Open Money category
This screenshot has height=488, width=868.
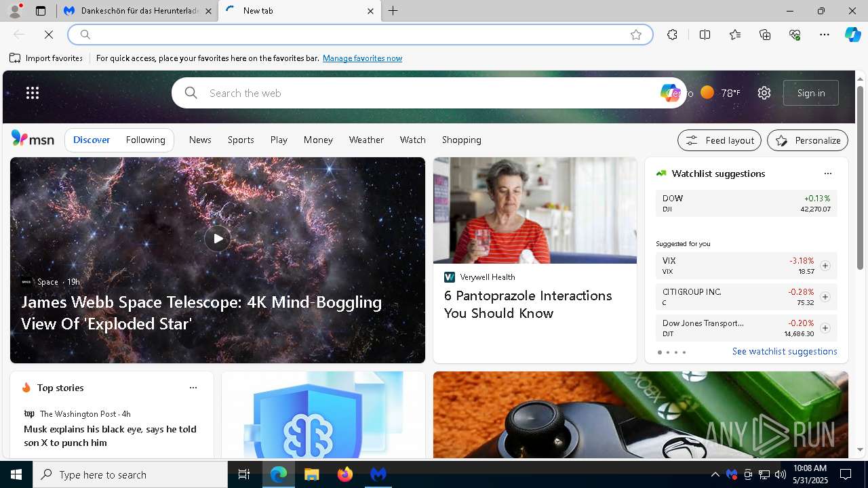(x=318, y=140)
